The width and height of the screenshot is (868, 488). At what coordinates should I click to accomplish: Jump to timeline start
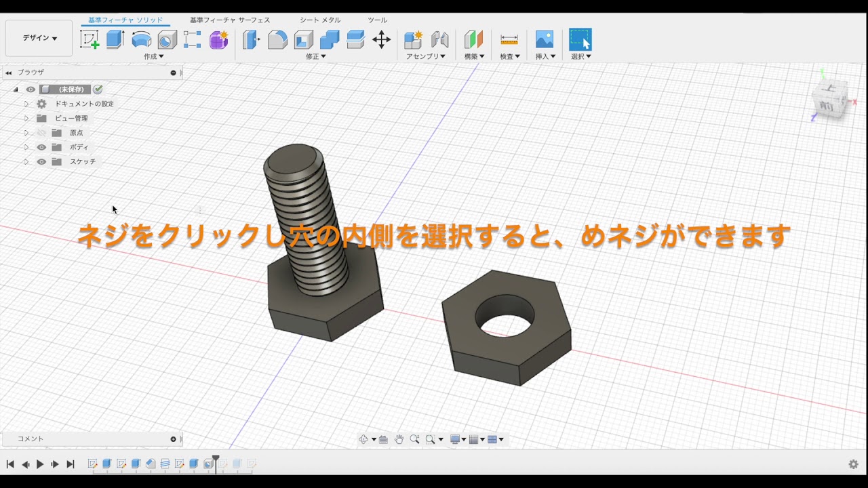coord(10,464)
